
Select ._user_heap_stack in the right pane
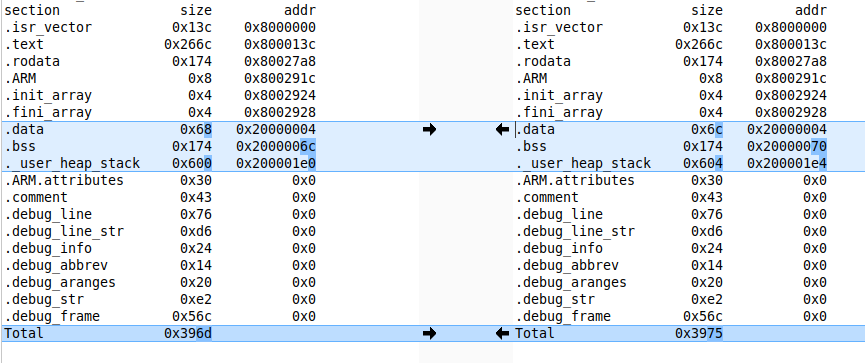tap(583, 164)
